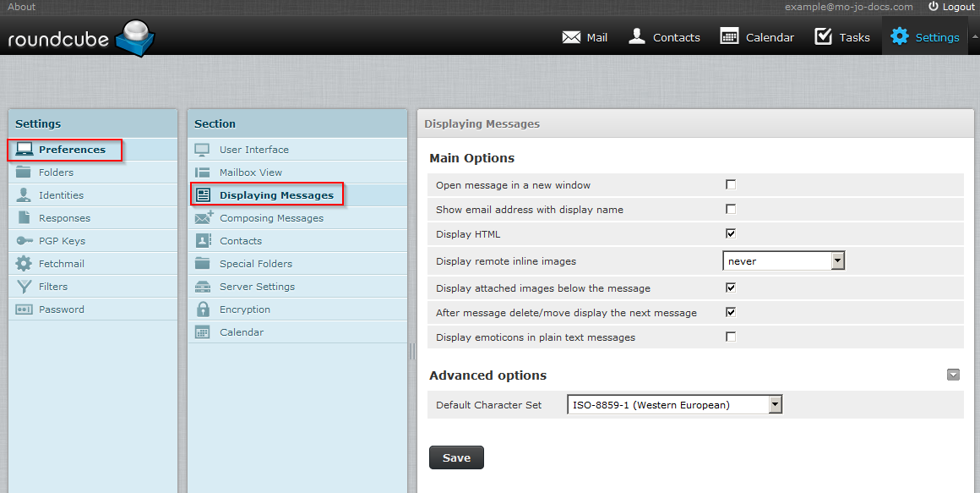Screen dimensions: 980x493
Task: Collapse the Advanced options section arrow
Action: coord(953,375)
